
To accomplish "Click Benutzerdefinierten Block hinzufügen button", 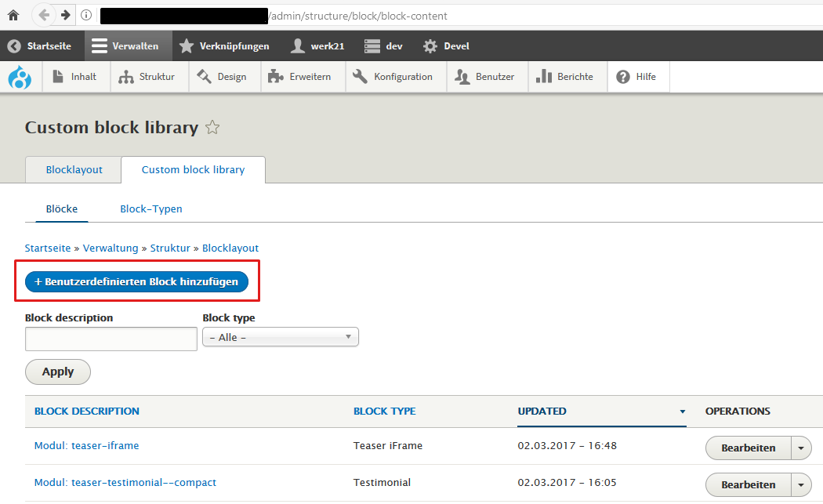I will 137,281.
